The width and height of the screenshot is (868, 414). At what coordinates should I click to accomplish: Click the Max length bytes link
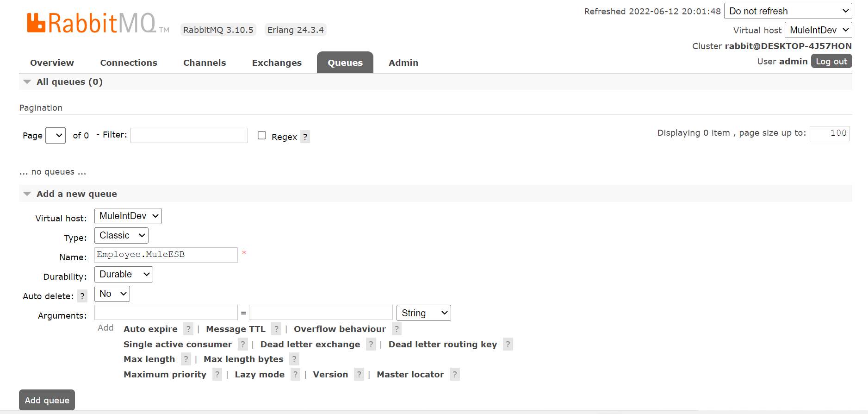(243, 359)
